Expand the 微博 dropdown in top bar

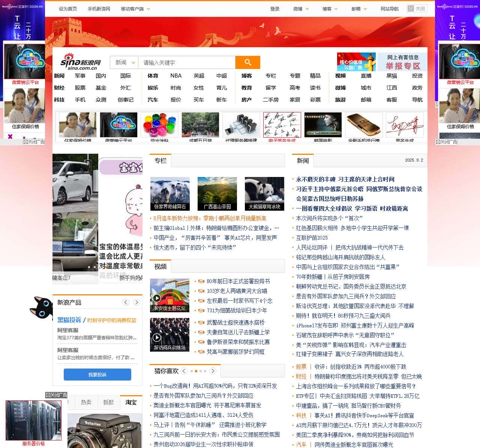click(301, 9)
